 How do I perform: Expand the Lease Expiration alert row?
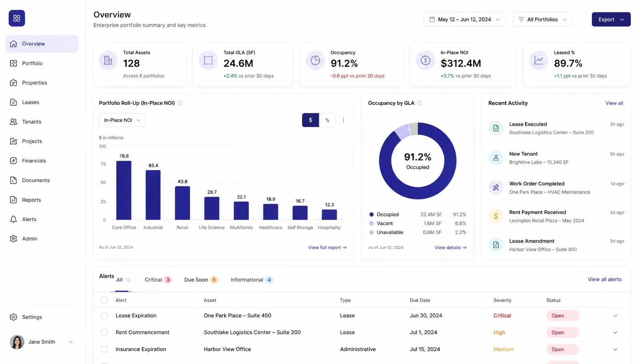tap(615, 316)
